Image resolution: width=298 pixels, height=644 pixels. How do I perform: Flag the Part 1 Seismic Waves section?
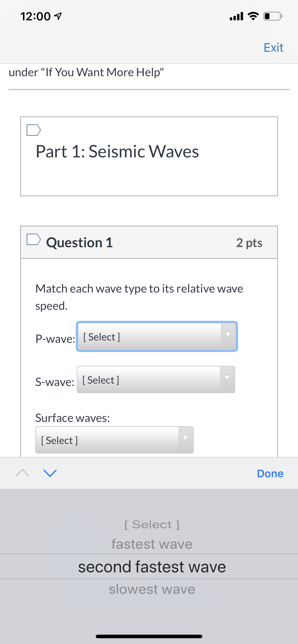(x=34, y=130)
